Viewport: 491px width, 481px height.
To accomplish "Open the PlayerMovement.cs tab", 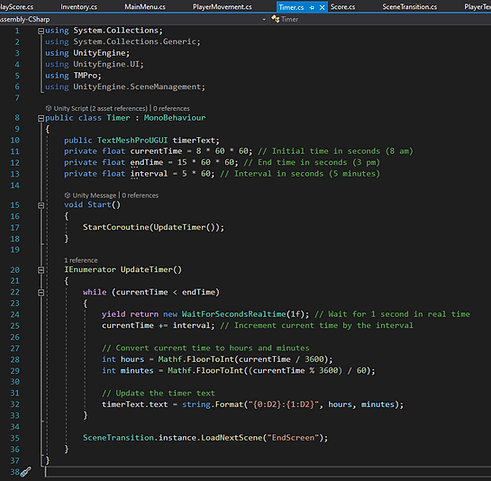I will click(222, 7).
